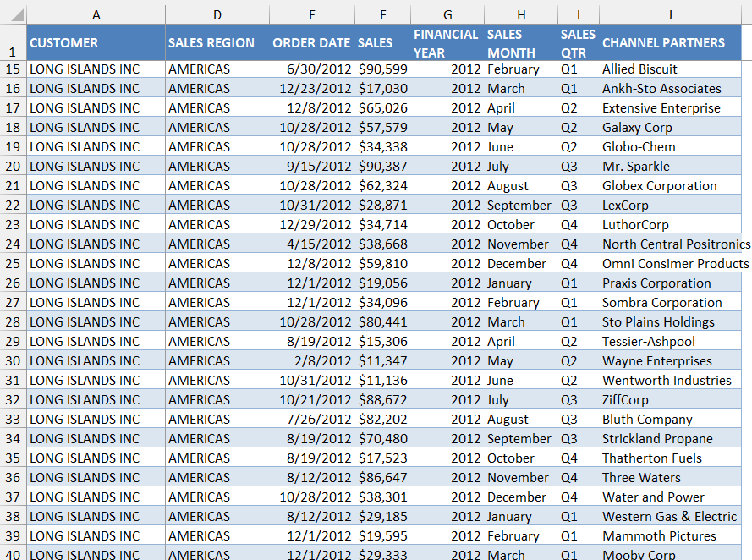
Task: Click the Omni Consimer Products cell
Action: tap(670, 264)
